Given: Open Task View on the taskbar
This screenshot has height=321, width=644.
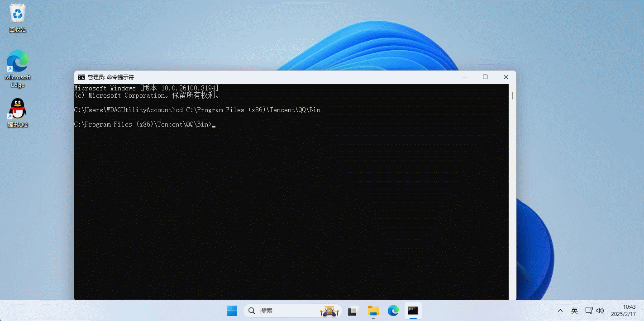Looking at the screenshot, I should point(353,311).
